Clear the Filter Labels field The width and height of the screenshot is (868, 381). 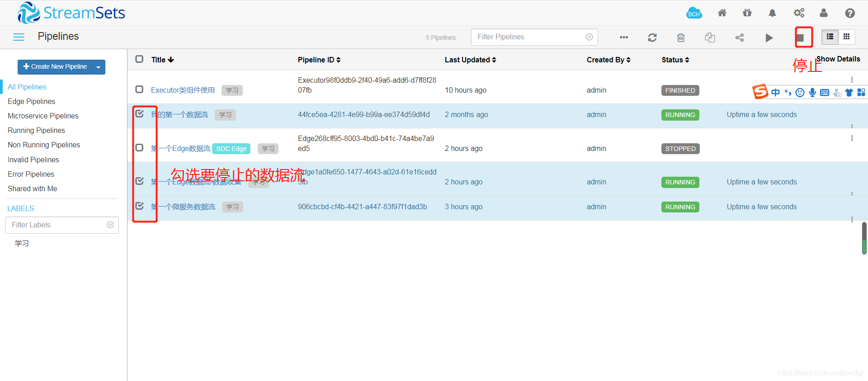click(110, 225)
